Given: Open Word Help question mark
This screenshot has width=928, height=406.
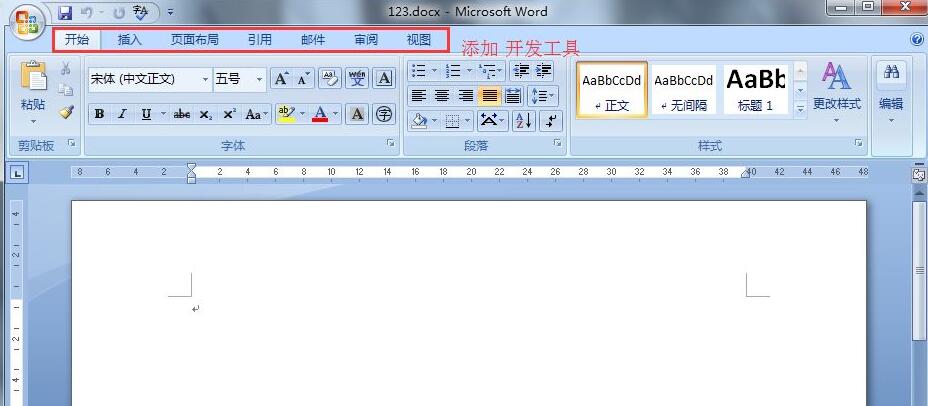Looking at the screenshot, I should [918, 40].
